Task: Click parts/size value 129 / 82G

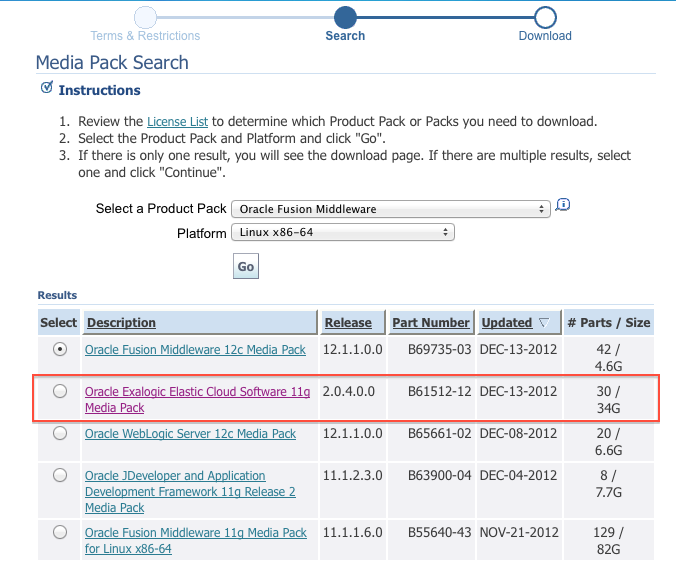Action: (608, 540)
